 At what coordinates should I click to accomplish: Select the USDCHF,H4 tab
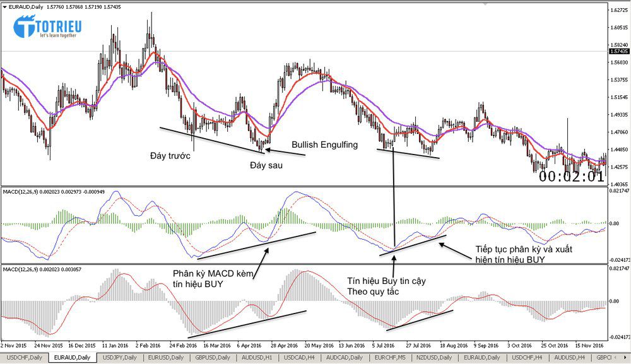pos(526,358)
